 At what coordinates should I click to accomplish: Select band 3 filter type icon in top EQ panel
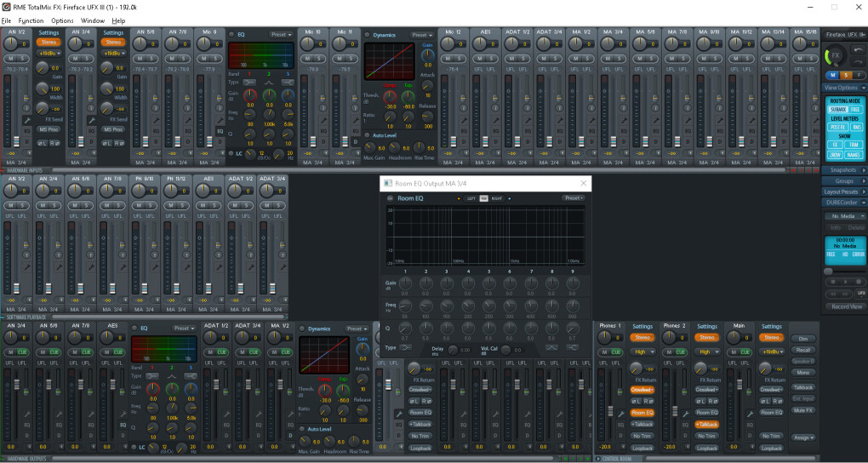click(x=288, y=82)
